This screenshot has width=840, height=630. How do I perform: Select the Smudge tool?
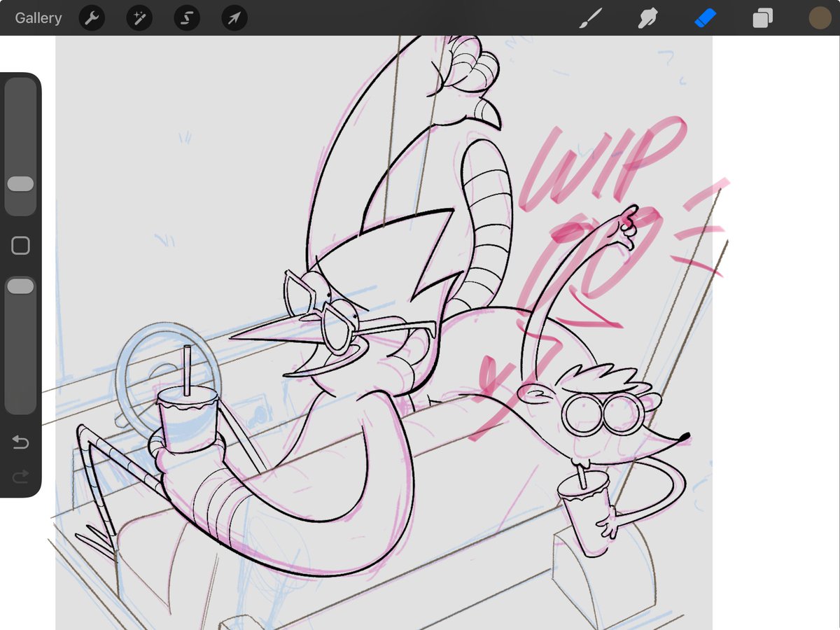(647, 18)
